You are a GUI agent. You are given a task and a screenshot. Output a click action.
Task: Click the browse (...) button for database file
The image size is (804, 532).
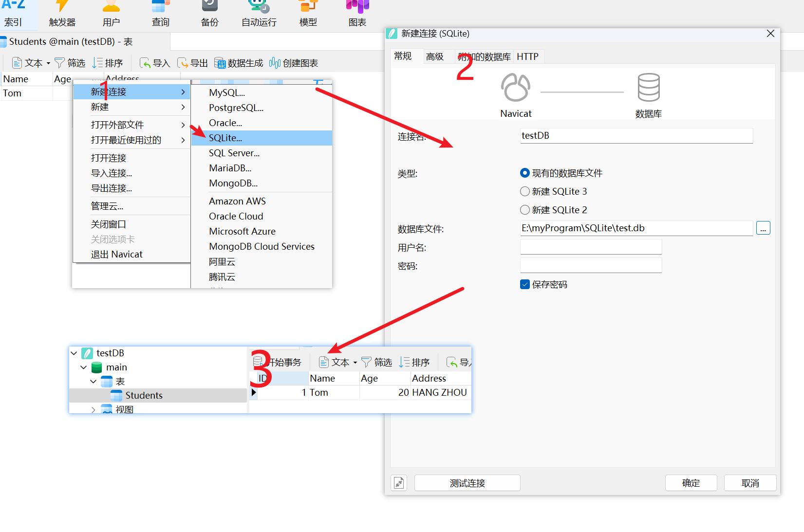[763, 228]
